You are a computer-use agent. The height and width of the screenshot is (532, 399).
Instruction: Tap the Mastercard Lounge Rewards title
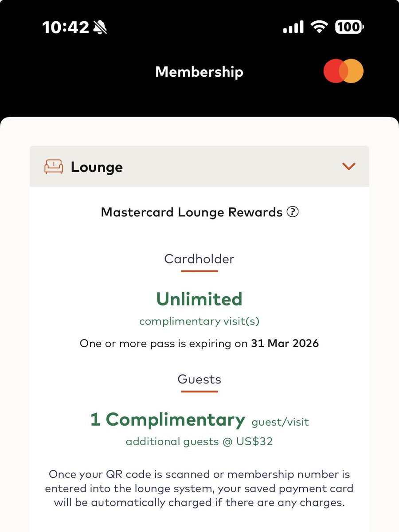[x=192, y=212]
